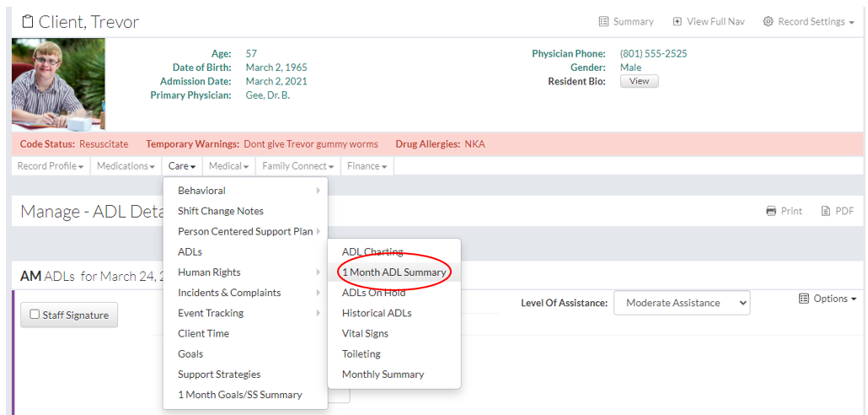Open Level Of Assistance dropdown
This screenshot has width=868, height=415.
coord(681,303)
